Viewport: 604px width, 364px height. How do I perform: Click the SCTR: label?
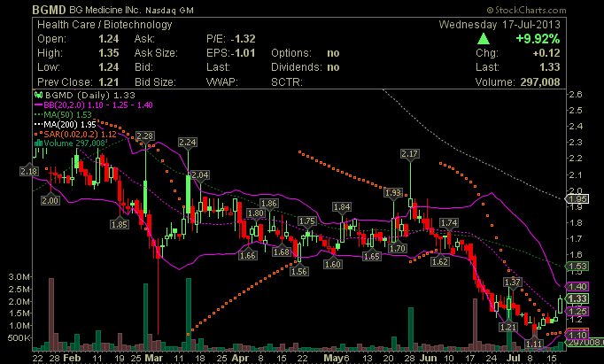tap(287, 82)
